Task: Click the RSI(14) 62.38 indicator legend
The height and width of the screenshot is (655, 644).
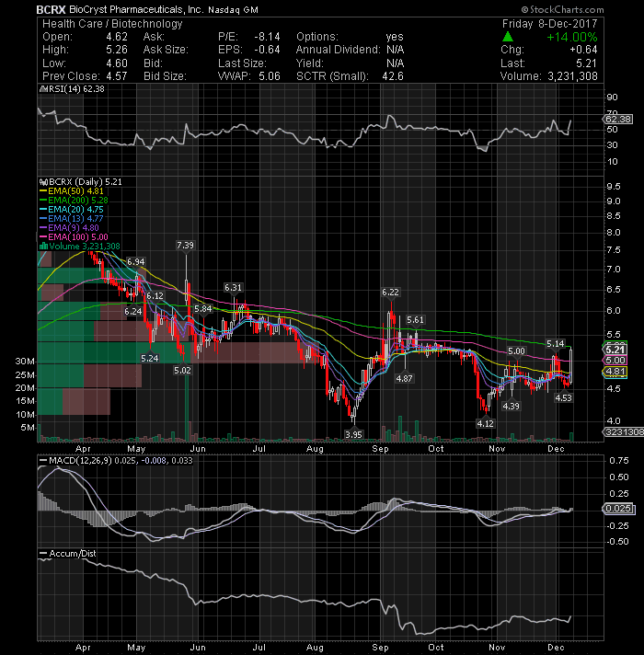Action: click(72, 89)
